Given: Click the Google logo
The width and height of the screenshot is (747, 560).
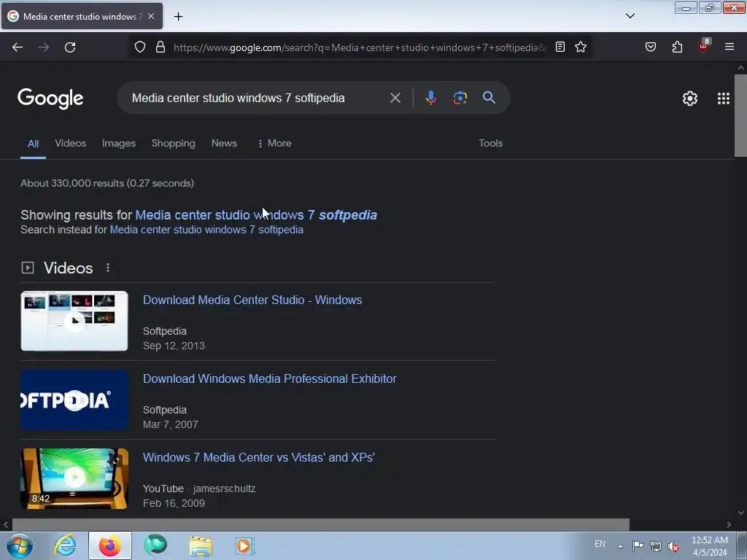Looking at the screenshot, I should pyautogui.click(x=50, y=99).
